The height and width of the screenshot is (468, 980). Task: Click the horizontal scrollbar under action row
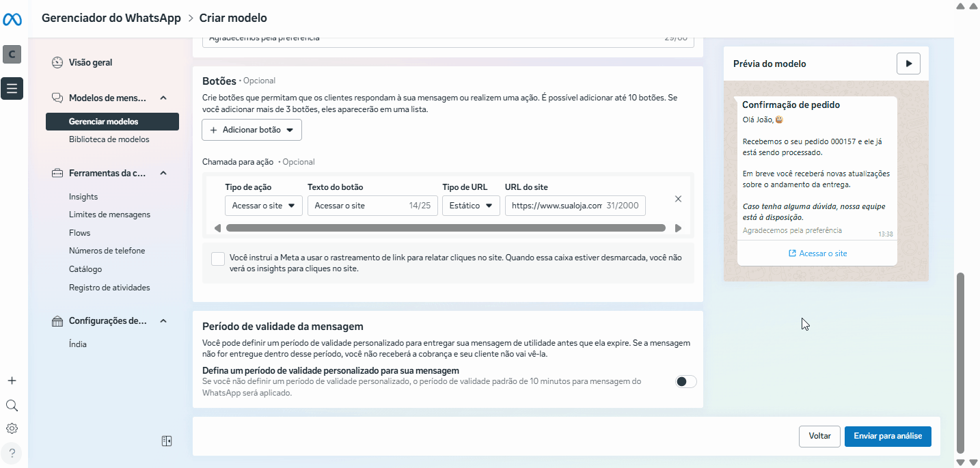tap(445, 228)
